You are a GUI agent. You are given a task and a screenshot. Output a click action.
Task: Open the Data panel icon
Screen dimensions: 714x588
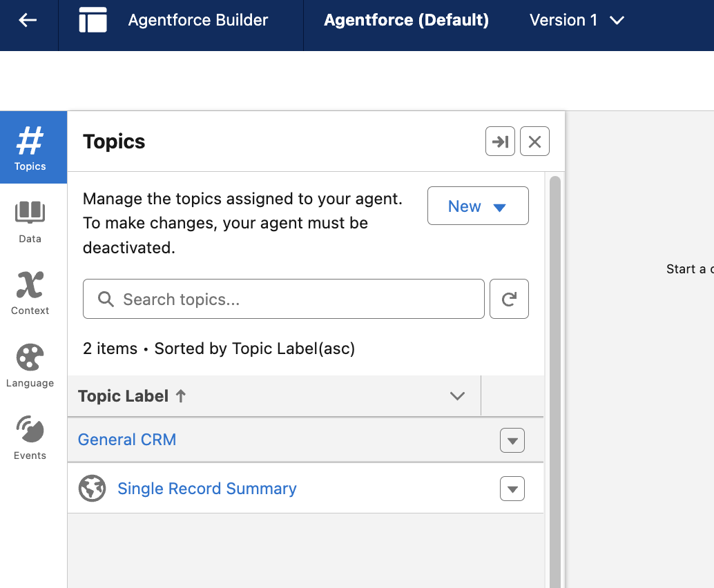tap(30, 221)
